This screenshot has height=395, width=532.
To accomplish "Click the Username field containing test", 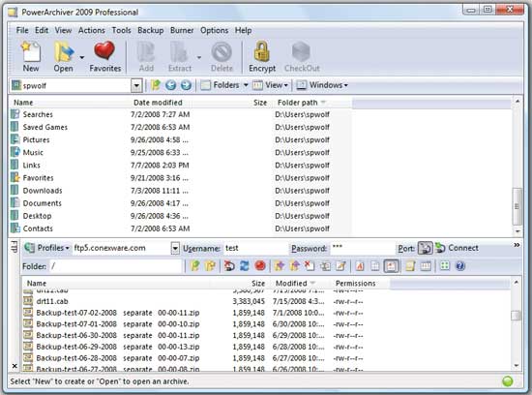I will 255,248.
